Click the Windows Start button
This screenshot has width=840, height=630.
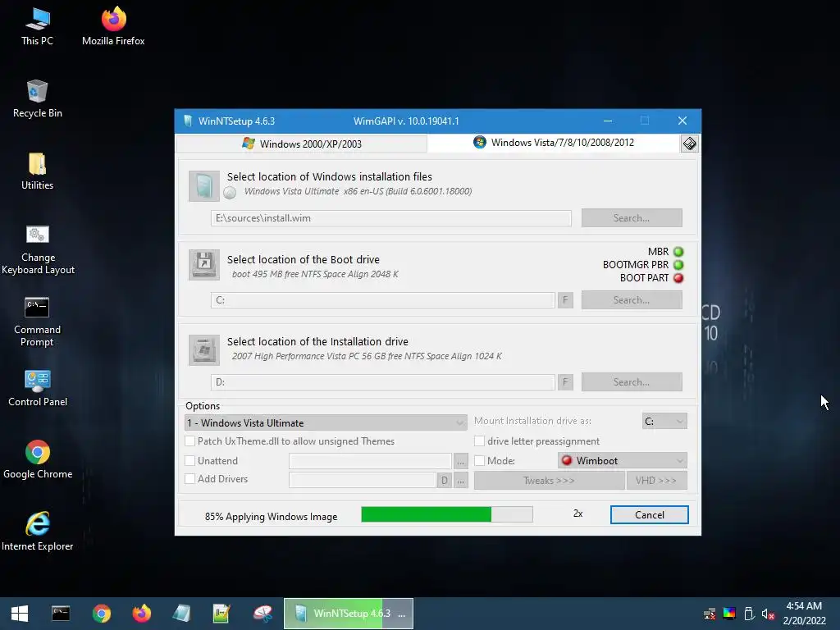click(20, 614)
